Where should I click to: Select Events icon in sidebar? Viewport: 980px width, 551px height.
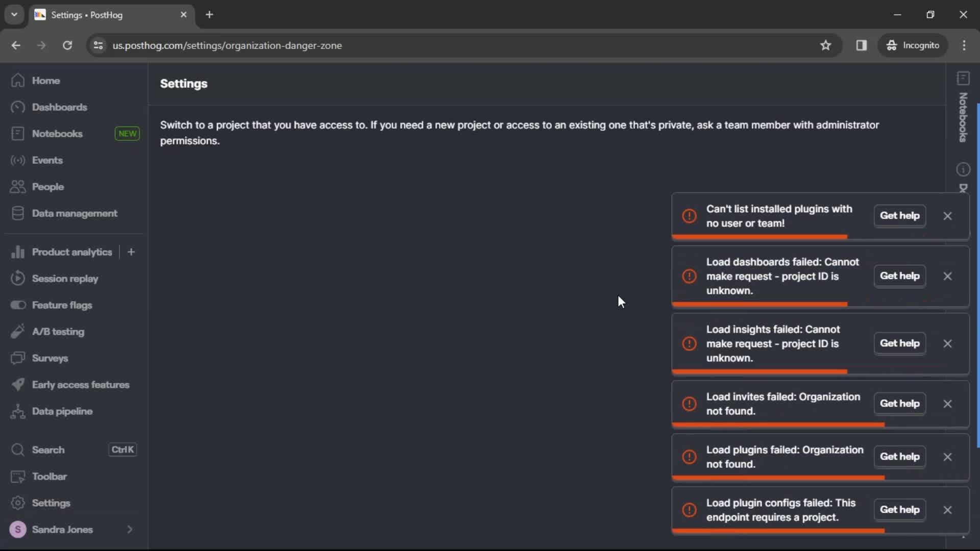click(17, 160)
